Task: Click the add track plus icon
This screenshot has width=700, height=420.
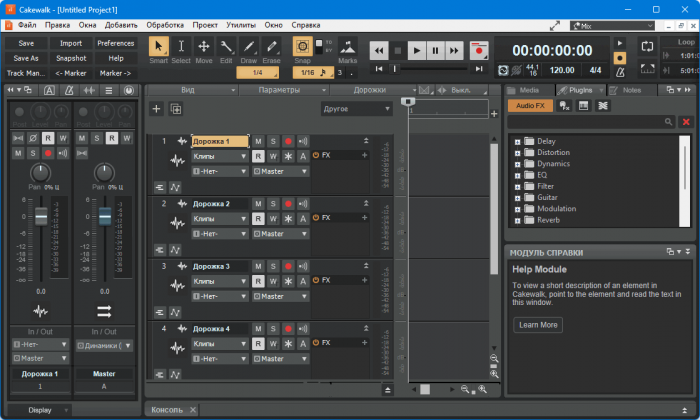Action: click(x=157, y=108)
